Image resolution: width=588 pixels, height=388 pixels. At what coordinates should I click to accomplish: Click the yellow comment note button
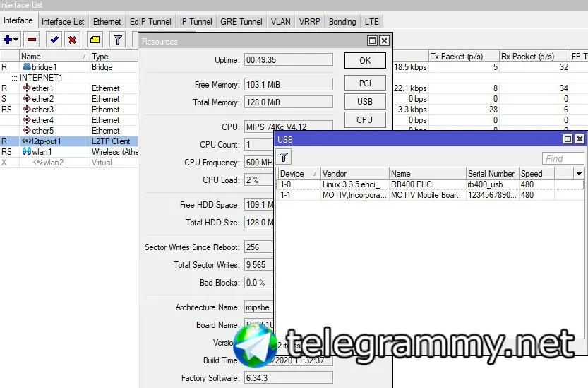pyautogui.click(x=95, y=40)
